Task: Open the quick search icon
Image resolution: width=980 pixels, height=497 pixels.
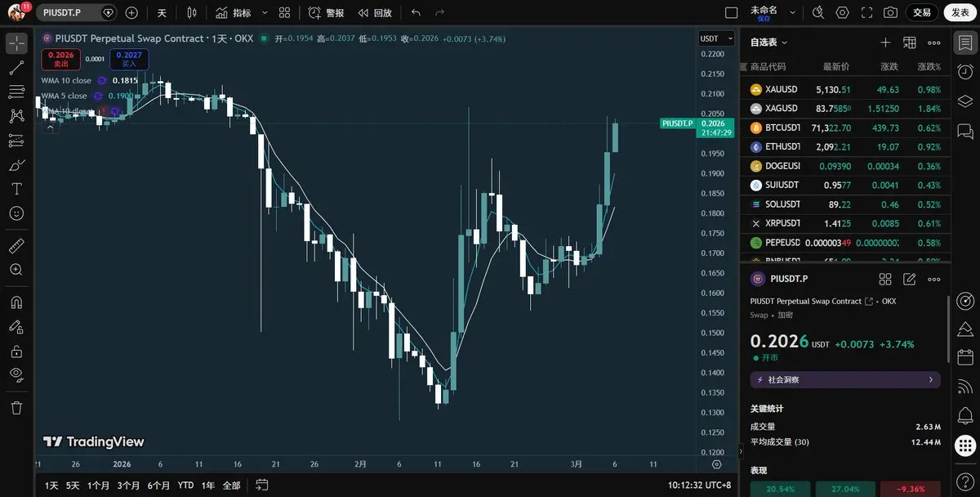Action: 818,12
